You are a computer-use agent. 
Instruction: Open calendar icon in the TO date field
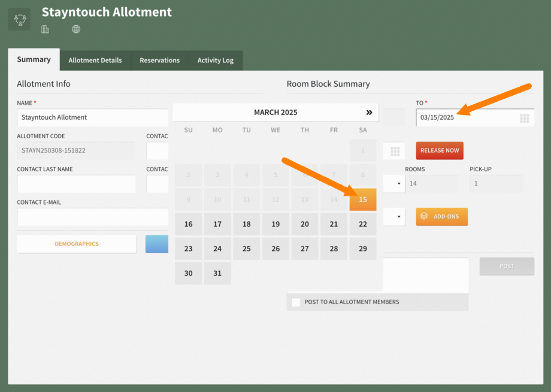524,118
